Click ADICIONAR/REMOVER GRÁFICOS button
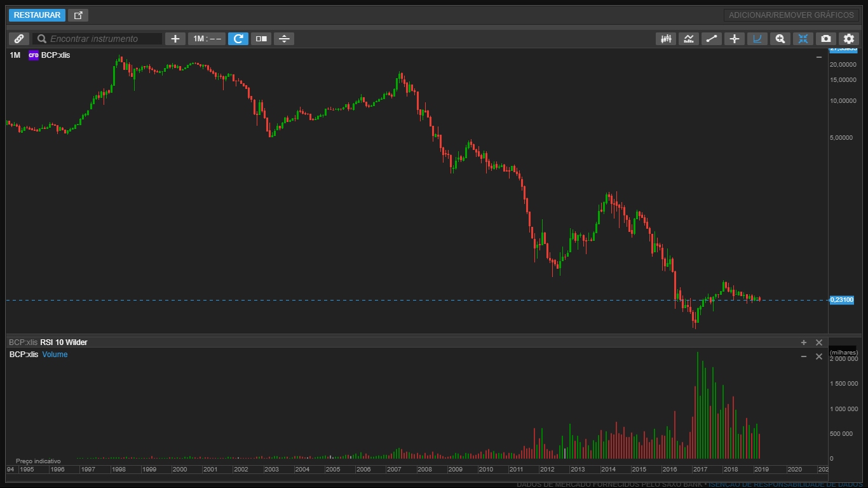Image resolution: width=868 pixels, height=488 pixels. (x=791, y=15)
